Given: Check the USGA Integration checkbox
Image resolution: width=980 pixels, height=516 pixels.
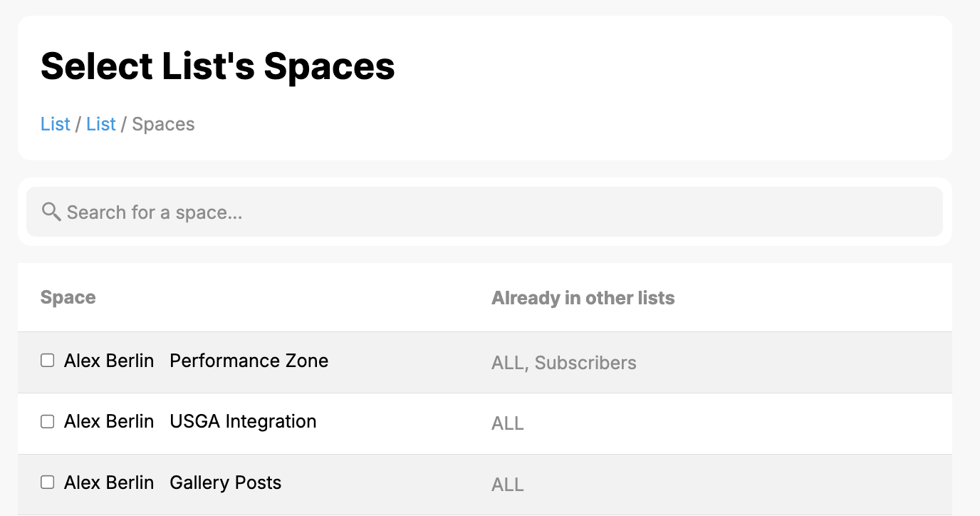Looking at the screenshot, I should pyautogui.click(x=47, y=421).
